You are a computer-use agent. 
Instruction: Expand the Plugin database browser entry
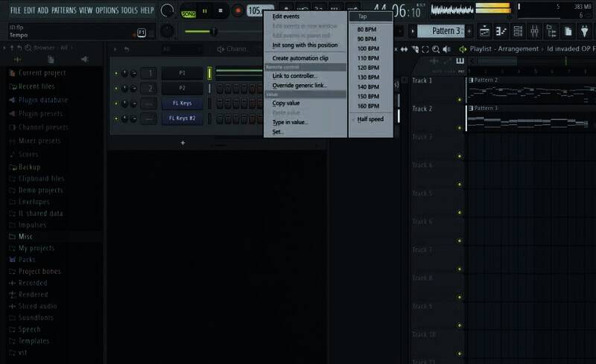[43, 100]
